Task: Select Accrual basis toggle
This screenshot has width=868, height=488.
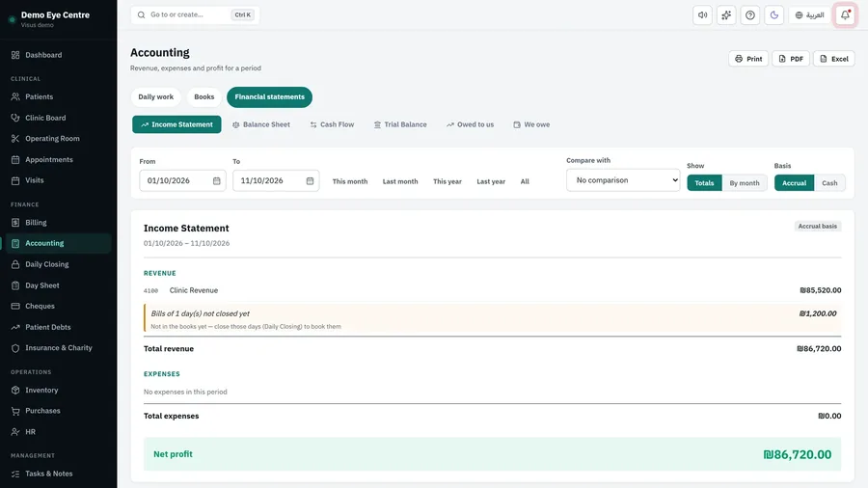Action: pos(794,183)
